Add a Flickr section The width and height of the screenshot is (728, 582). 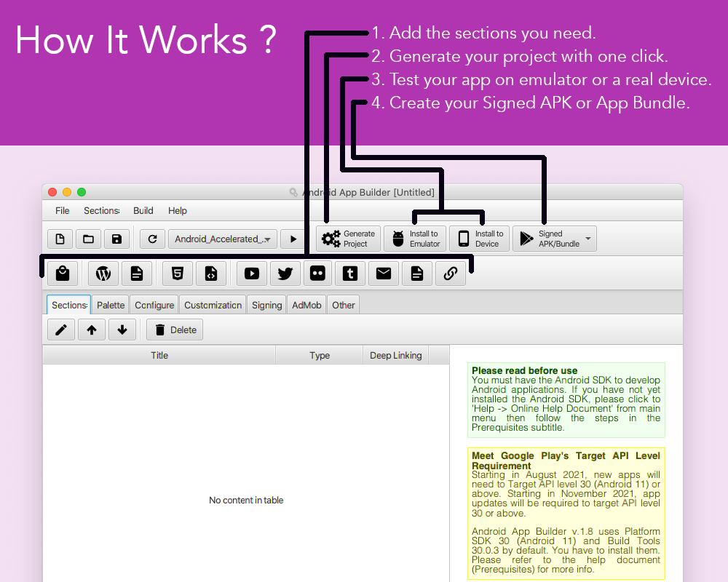[317, 274]
